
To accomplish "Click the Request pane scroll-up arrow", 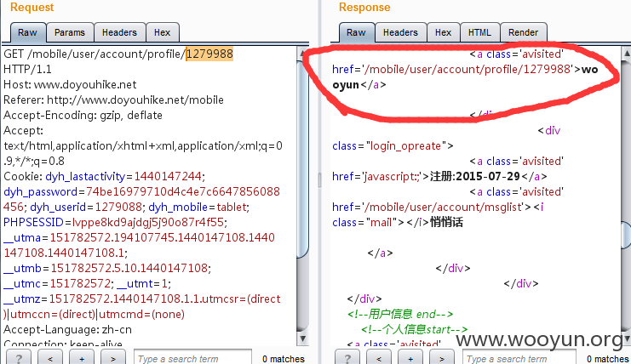I will [302, 54].
